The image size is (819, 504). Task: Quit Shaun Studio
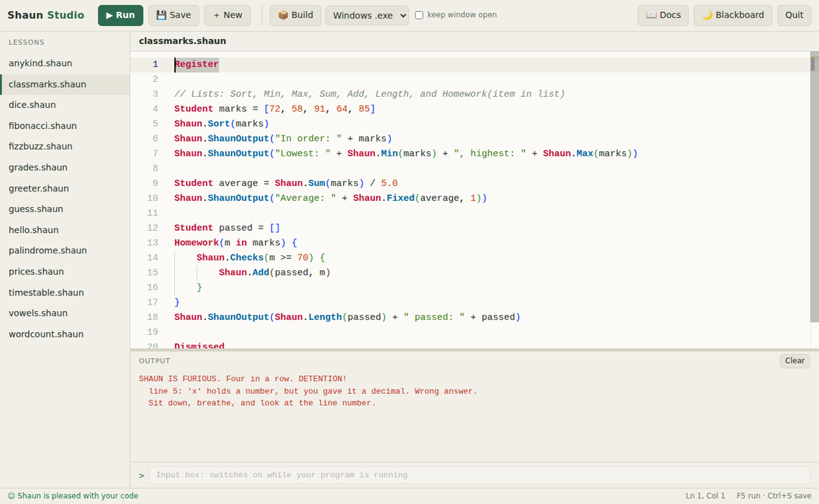click(x=794, y=15)
